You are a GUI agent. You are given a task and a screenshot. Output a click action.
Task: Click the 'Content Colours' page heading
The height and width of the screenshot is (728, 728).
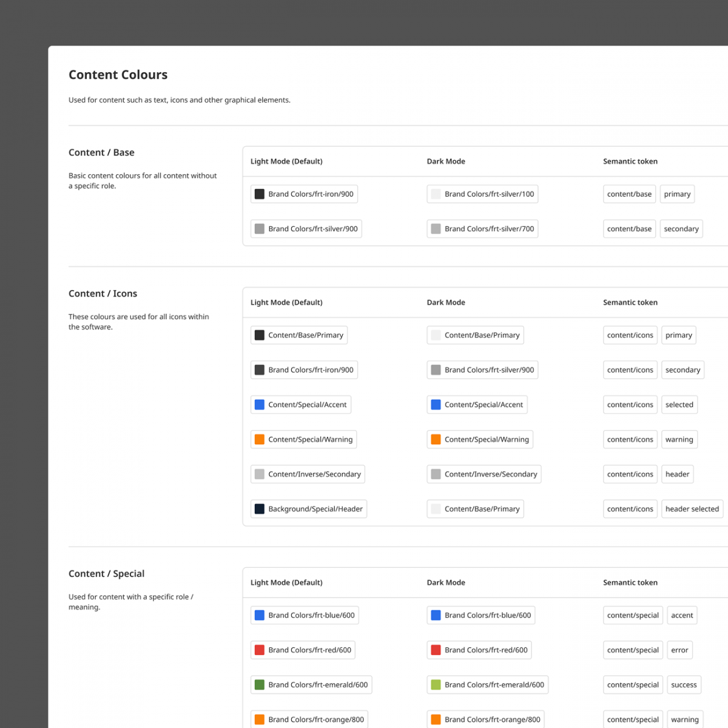pyautogui.click(x=118, y=75)
